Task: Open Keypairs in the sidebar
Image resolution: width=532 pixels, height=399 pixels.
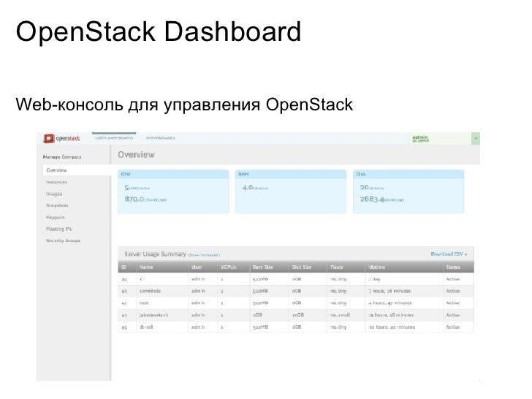Action: coord(56,218)
